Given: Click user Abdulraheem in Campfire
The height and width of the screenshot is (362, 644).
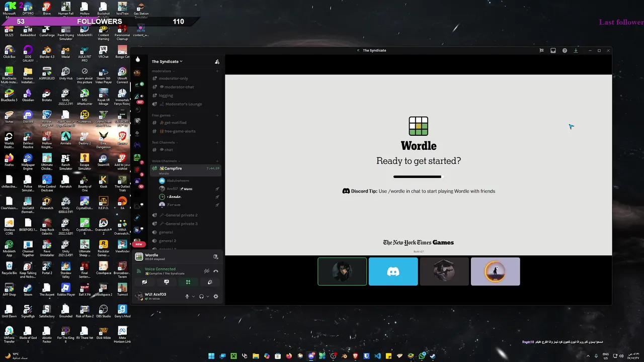Looking at the screenshot, I should pyautogui.click(x=189, y=180).
